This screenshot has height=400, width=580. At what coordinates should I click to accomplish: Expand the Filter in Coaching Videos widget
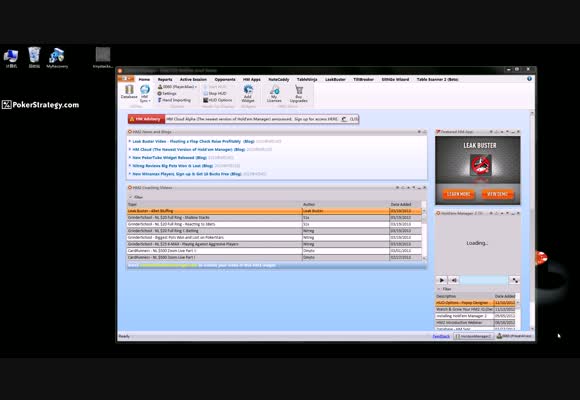point(135,197)
